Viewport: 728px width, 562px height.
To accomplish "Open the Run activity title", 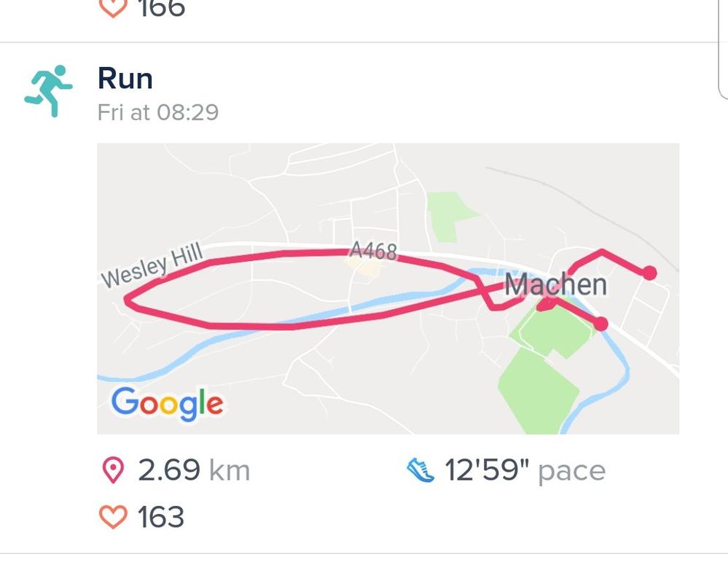I will click(125, 79).
